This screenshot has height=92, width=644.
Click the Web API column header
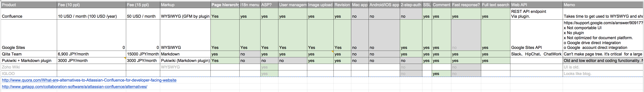(x=536, y=5)
